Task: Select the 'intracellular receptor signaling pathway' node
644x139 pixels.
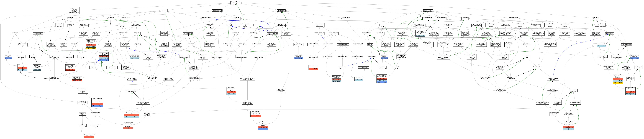Action: [x=281, y=91]
